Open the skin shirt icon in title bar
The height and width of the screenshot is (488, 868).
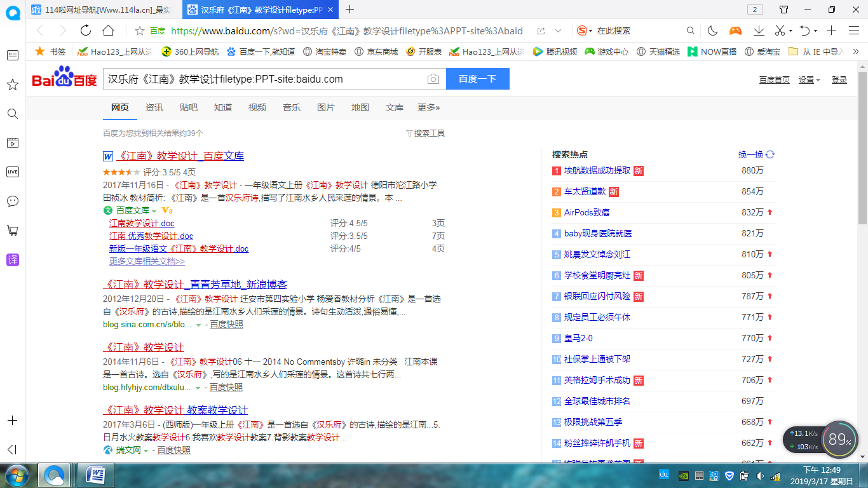[x=784, y=10]
